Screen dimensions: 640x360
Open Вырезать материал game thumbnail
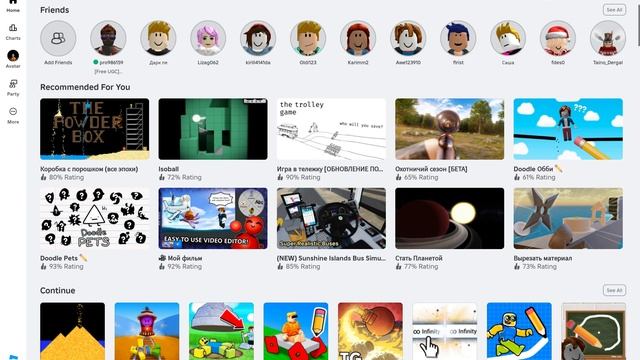[x=568, y=218]
